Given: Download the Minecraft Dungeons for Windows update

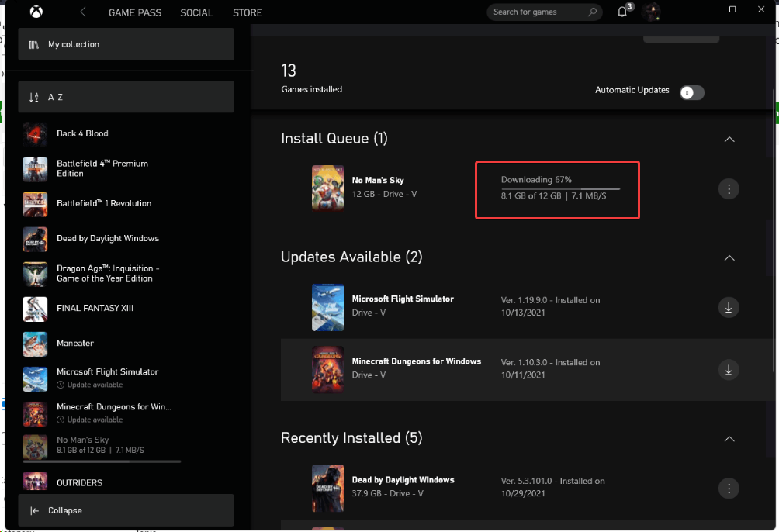Looking at the screenshot, I should [x=729, y=370].
